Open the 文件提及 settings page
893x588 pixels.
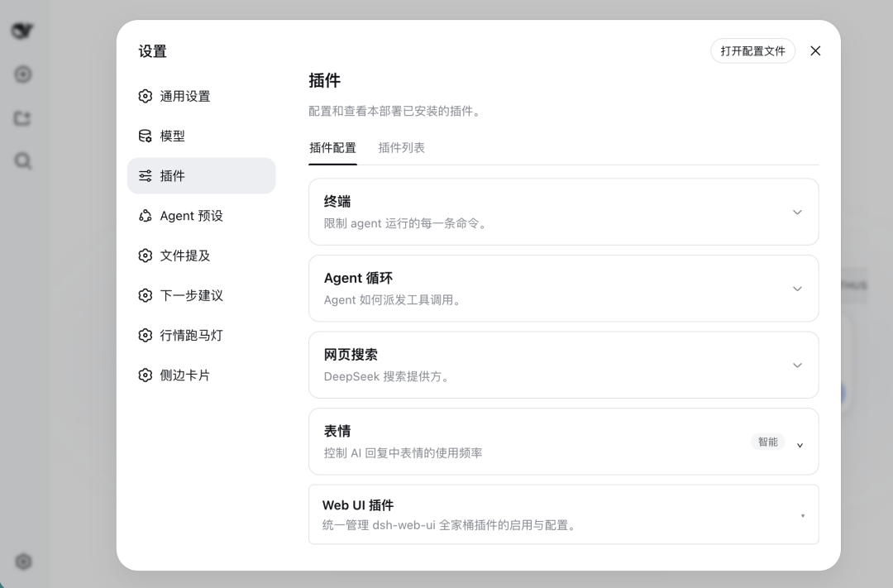[202, 256]
